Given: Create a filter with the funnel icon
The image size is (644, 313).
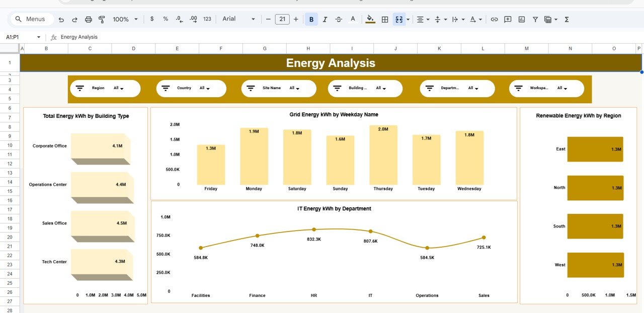Looking at the screenshot, I should [535, 19].
